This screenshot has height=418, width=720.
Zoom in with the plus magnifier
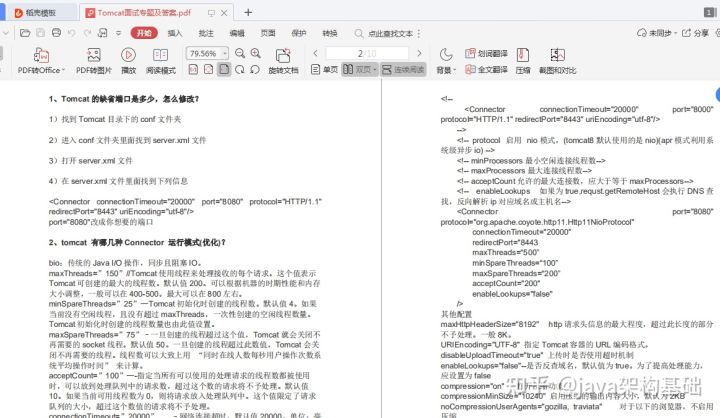coord(256,53)
